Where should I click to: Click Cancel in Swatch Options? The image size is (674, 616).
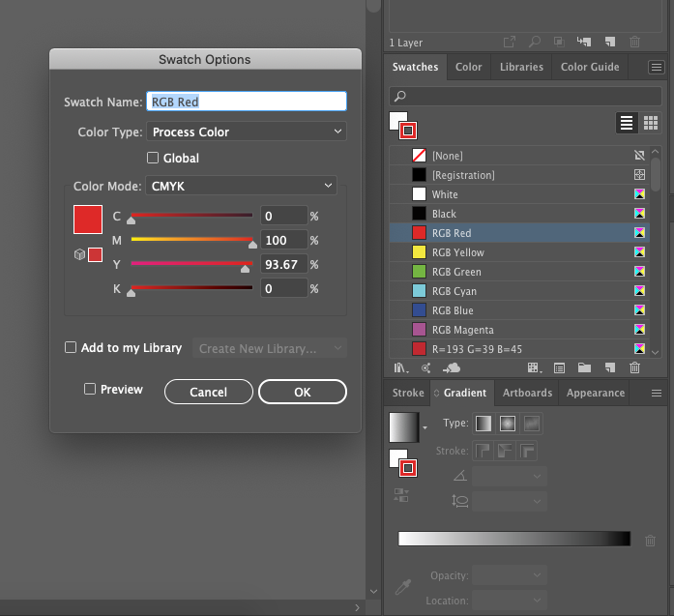click(209, 392)
